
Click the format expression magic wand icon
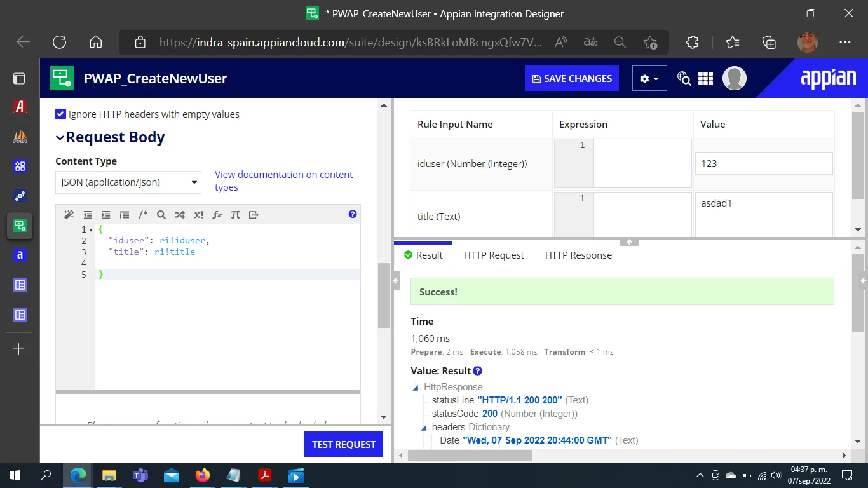point(69,215)
